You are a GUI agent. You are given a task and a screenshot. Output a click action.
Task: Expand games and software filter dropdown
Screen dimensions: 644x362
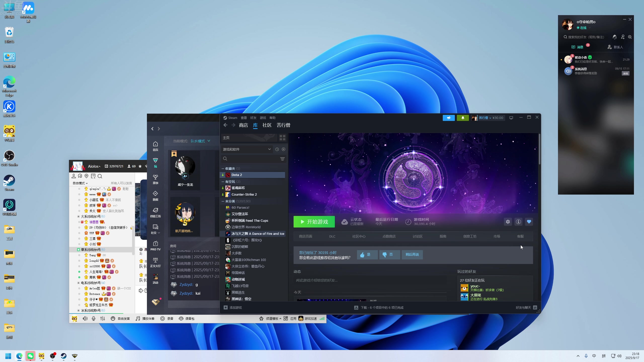point(247,149)
